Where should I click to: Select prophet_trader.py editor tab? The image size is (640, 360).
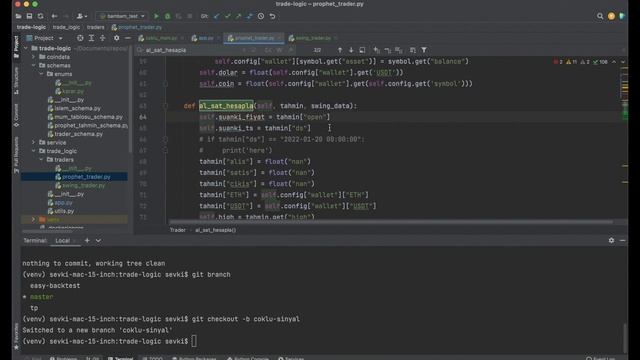tap(254, 38)
